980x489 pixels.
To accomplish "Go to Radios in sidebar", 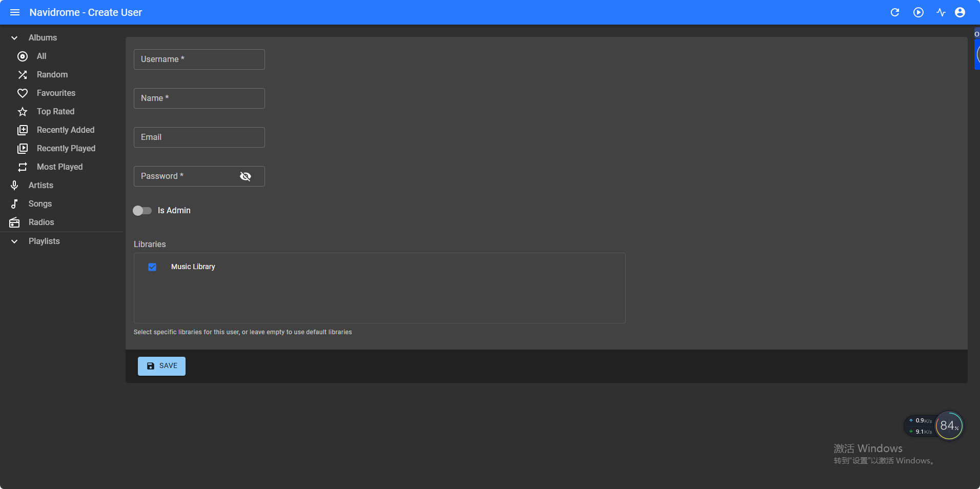I will coord(62,222).
